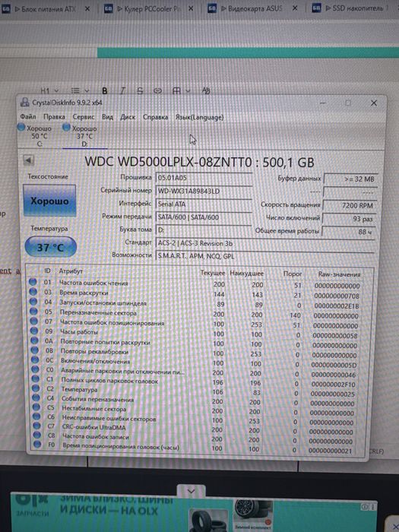
Task: Click the status dot for attribute 07
Action: (34, 321)
